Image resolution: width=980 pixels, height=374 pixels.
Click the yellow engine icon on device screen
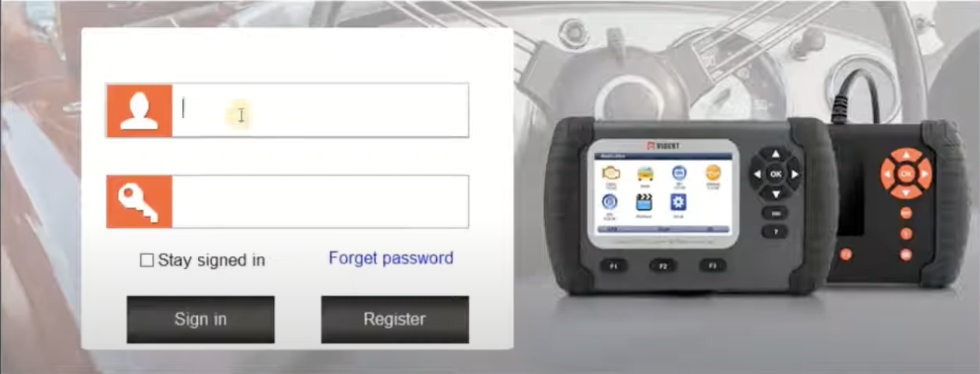click(612, 174)
